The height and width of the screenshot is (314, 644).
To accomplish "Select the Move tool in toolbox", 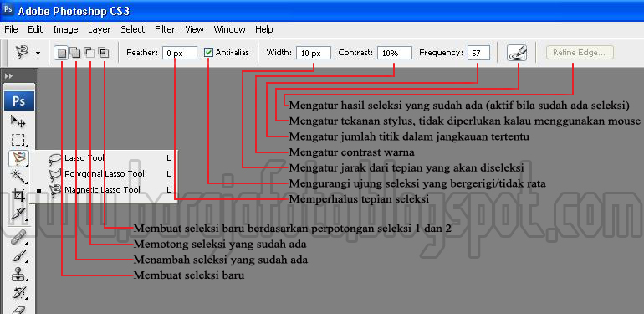I will [x=18, y=121].
